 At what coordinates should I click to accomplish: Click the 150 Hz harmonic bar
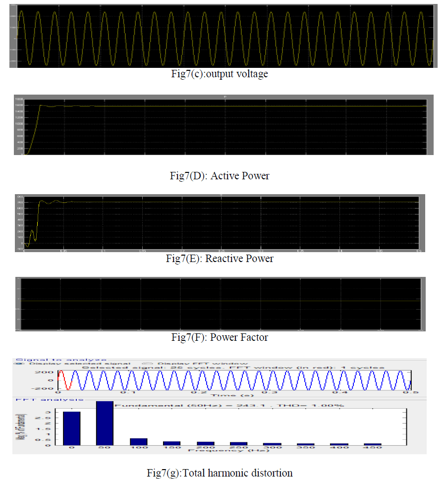[171, 443]
